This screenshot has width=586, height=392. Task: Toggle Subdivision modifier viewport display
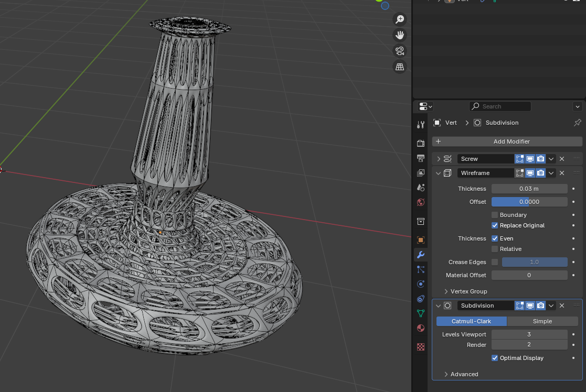point(530,306)
